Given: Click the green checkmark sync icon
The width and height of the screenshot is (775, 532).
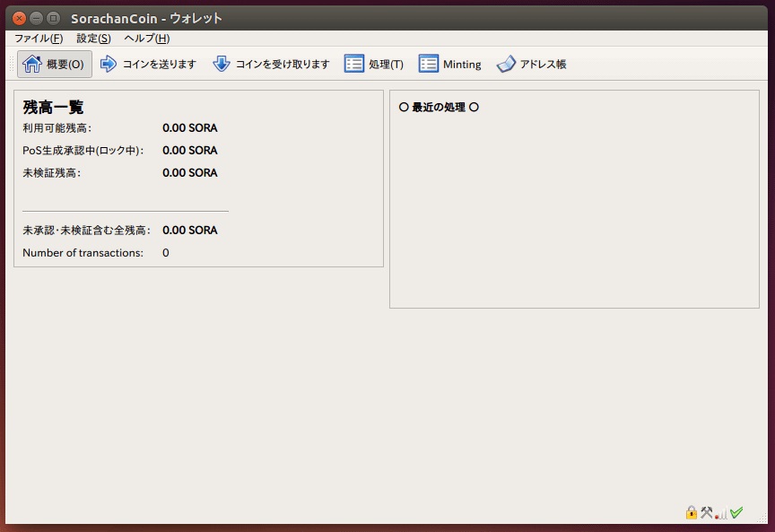Looking at the screenshot, I should point(736,513).
